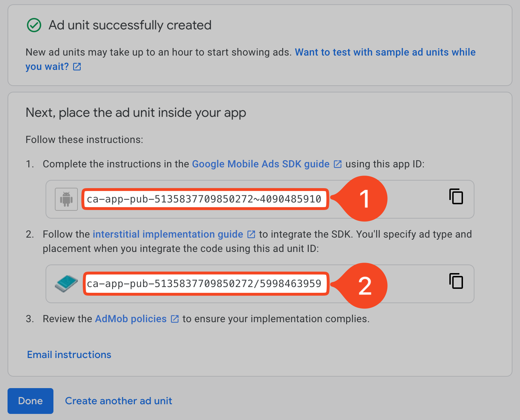Open the interstitial implementation guide link
Screen dimensions: 520x420
[168, 234]
